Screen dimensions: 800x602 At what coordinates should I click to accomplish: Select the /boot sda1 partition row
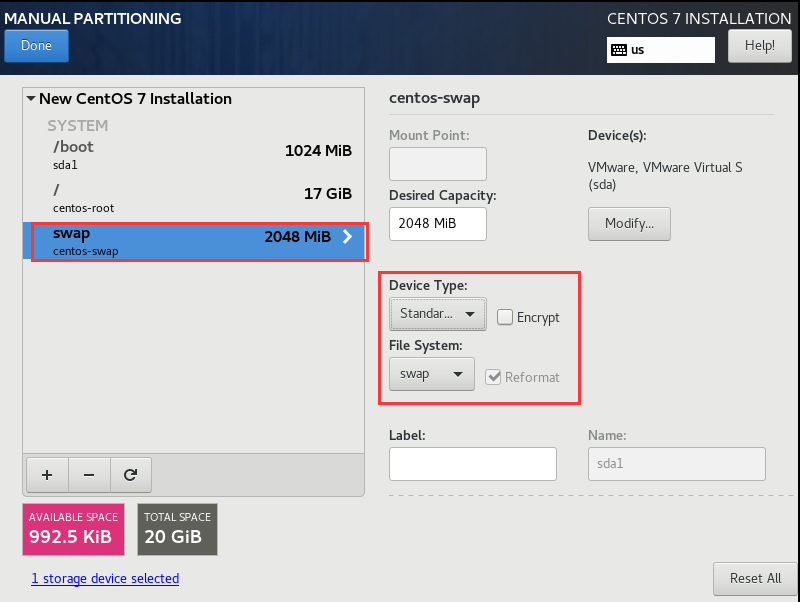coord(194,155)
